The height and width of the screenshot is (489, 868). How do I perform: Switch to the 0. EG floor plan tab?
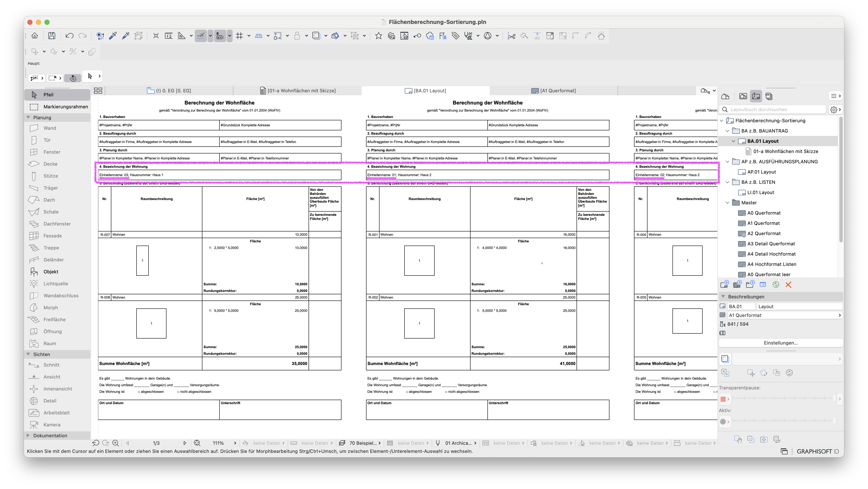click(169, 91)
